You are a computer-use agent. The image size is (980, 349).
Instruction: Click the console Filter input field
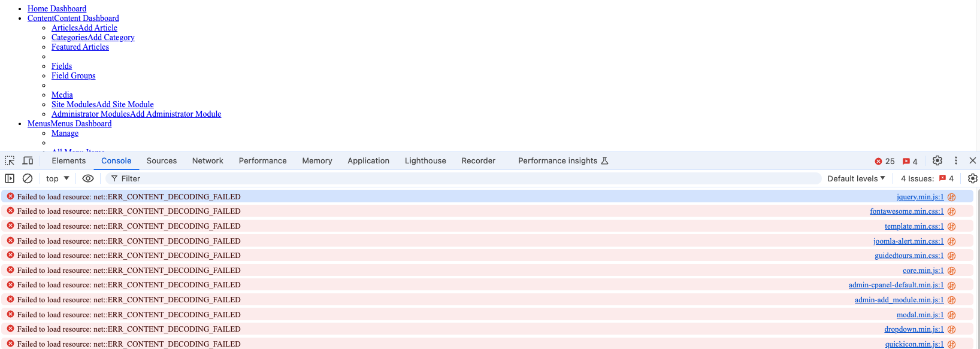[463, 178]
